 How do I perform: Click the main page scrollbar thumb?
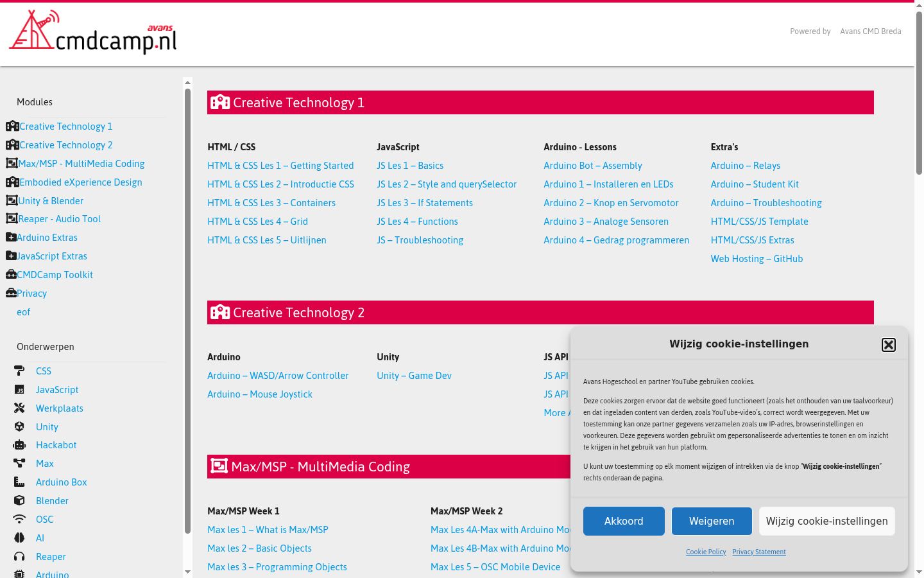(x=919, y=92)
